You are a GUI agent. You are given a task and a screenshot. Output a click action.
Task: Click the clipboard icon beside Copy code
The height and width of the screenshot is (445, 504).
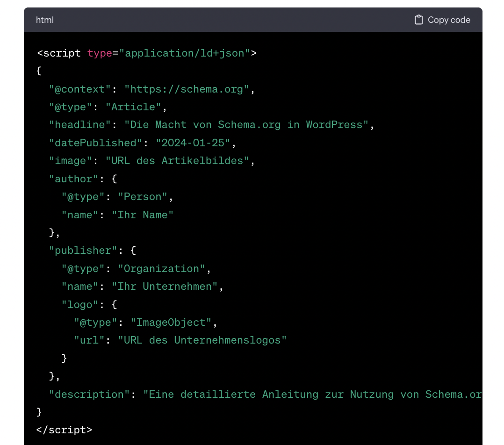pyautogui.click(x=418, y=20)
